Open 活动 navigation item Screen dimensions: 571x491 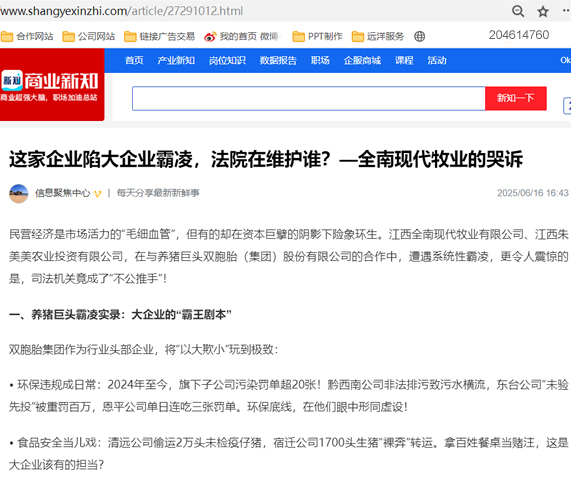coord(437,60)
